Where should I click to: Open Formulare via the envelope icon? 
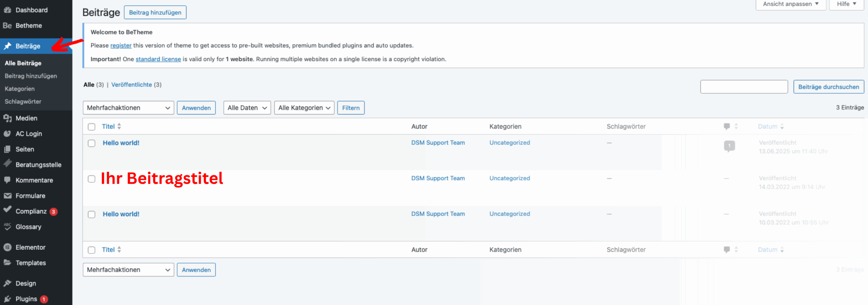[7, 196]
